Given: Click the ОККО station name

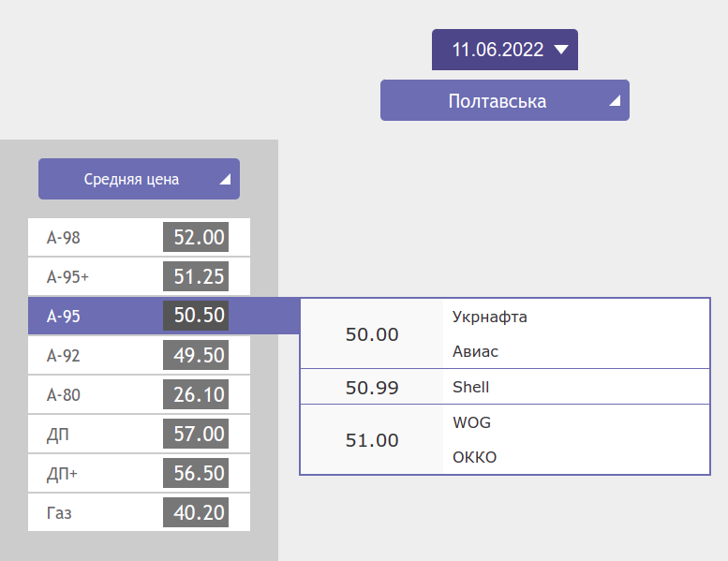Looking at the screenshot, I should click(x=474, y=458).
